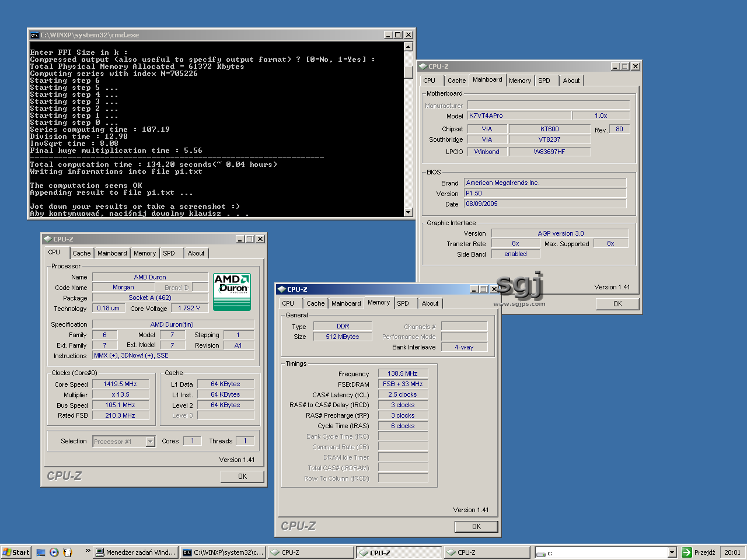747x560 pixels.
Task: Click the Package value Socket A (462)
Action: (x=150, y=297)
